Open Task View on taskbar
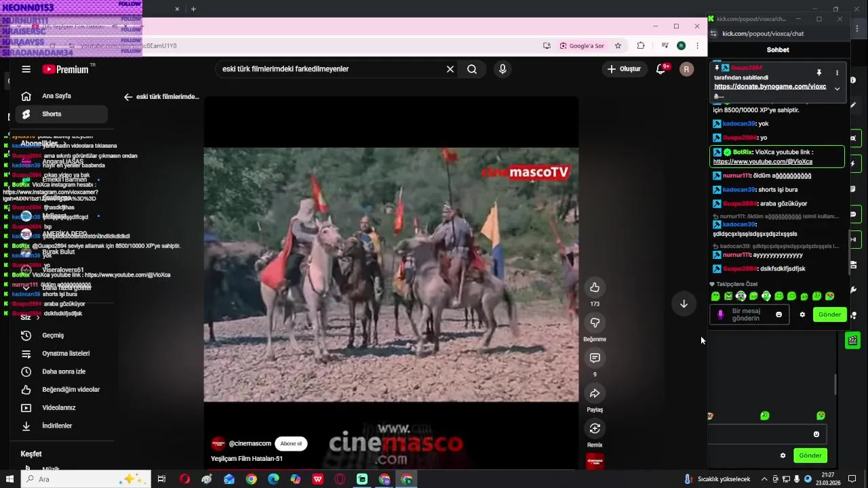868x488 pixels. click(161, 479)
